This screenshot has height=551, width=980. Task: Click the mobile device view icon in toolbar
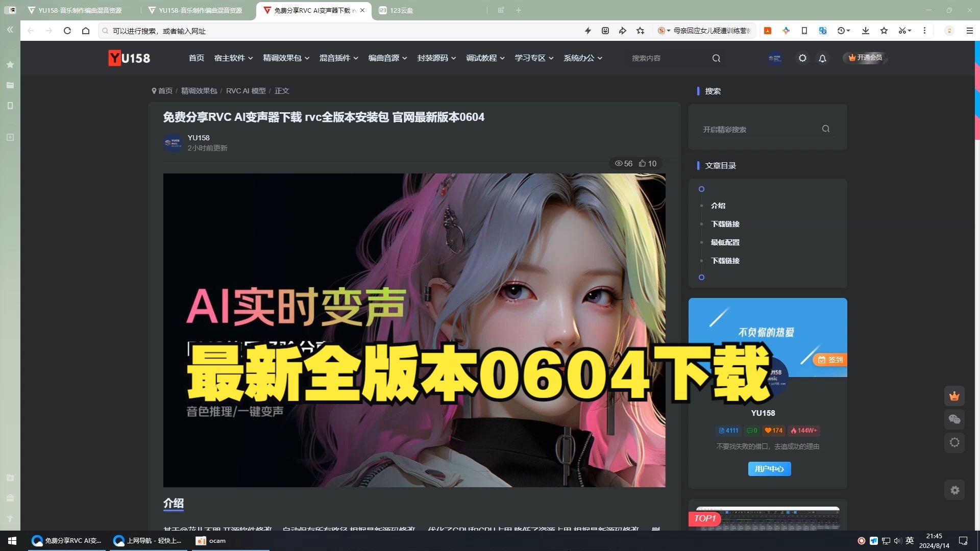pyautogui.click(x=804, y=31)
